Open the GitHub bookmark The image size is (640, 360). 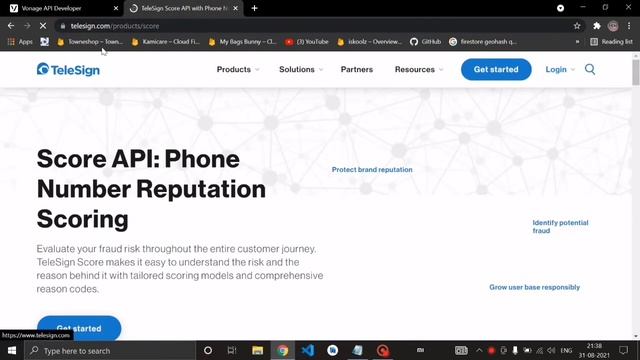pos(426,42)
